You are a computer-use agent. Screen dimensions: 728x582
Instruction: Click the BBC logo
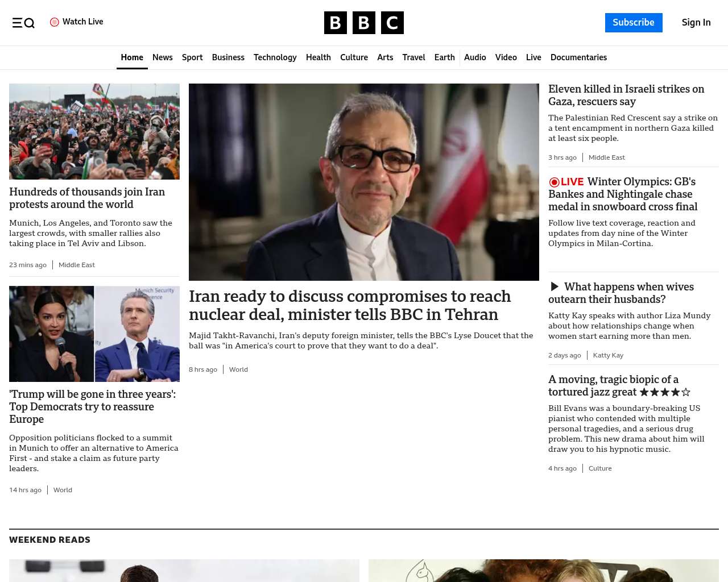[x=364, y=23]
